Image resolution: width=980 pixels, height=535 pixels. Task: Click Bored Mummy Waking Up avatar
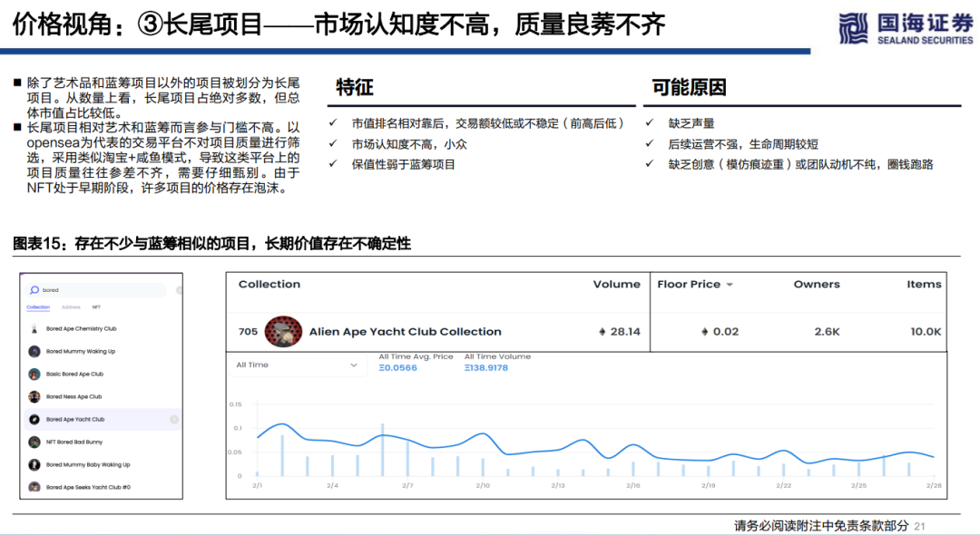[34, 352]
